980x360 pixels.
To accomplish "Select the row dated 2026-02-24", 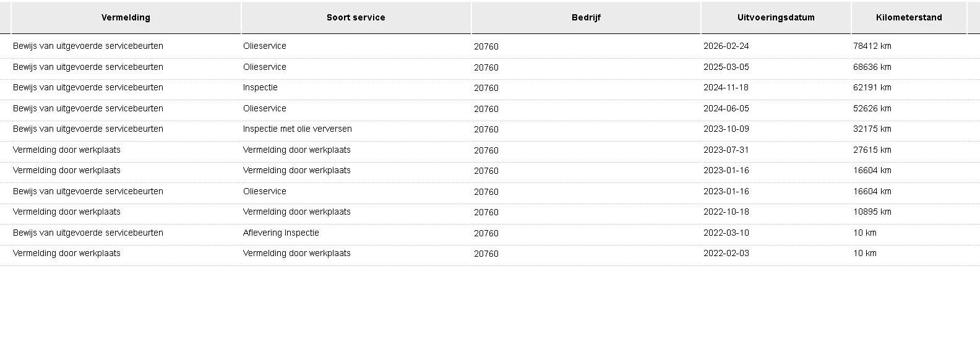I will 490,46.
